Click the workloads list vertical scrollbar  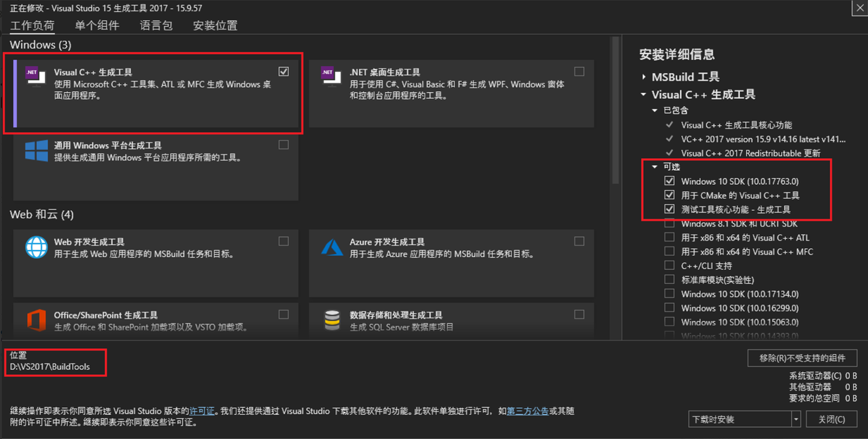[615, 111]
